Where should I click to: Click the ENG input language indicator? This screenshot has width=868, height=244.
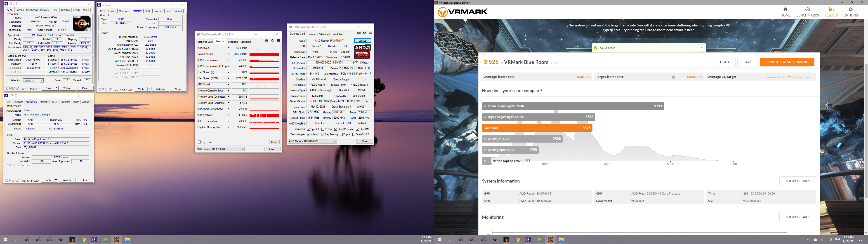tap(837, 240)
